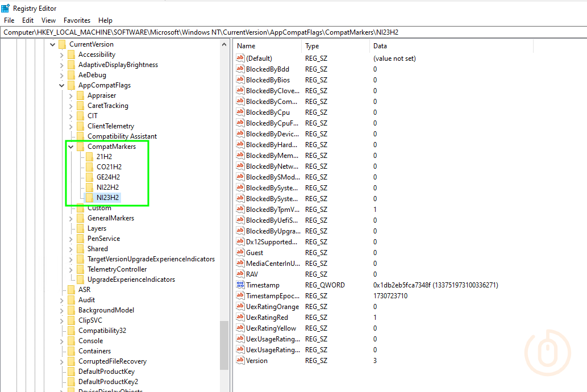Image resolution: width=587 pixels, height=392 pixels.
Task: Select the NI22H2 registry key
Action: coord(107,187)
